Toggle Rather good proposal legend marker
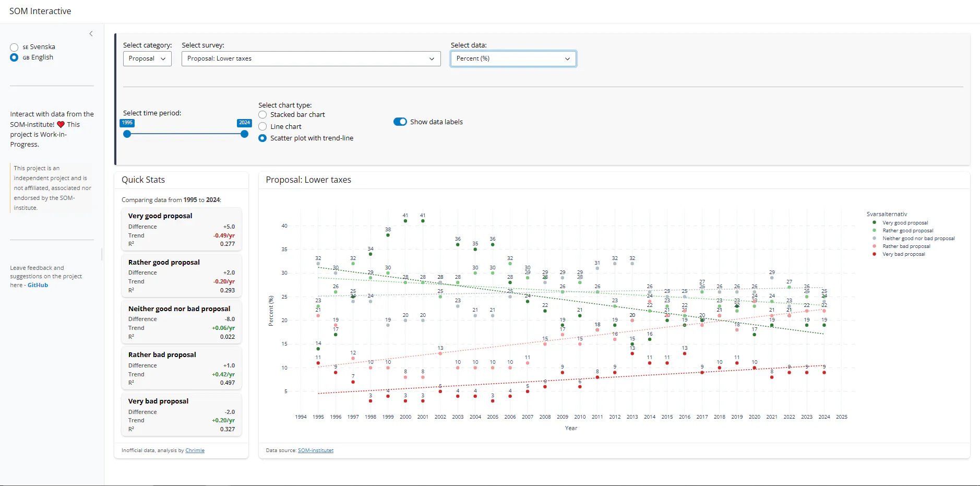 (874, 230)
